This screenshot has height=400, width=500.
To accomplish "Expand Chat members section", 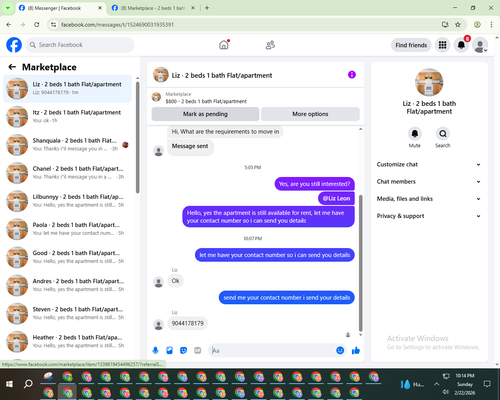I will click(429, 182).
